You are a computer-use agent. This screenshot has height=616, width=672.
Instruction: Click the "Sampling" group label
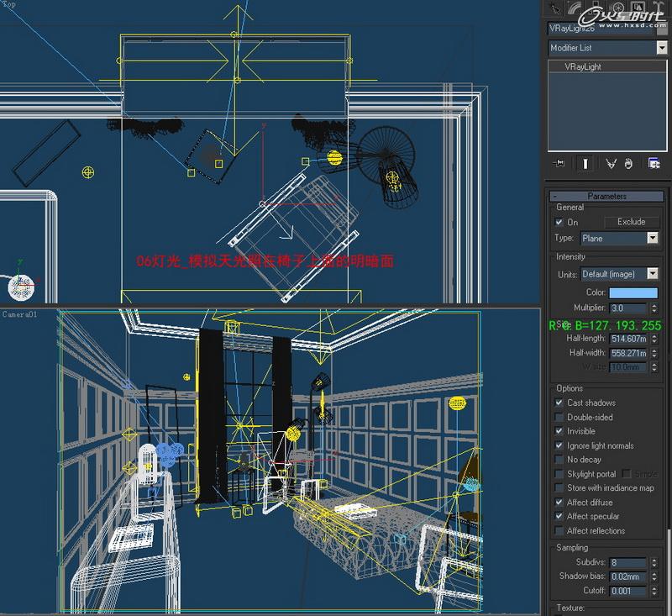click(x=572, y=547)
